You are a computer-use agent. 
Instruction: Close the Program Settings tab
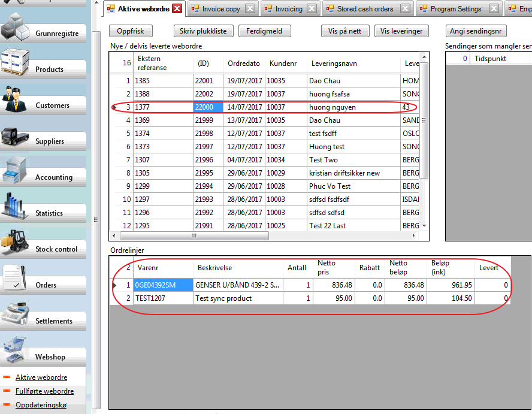coord(494,8)
